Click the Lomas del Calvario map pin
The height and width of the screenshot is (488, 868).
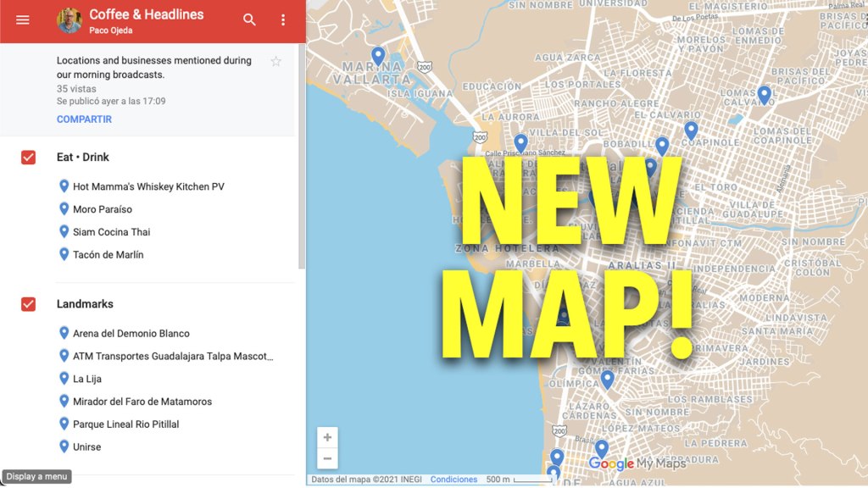[x=764, y=95]
